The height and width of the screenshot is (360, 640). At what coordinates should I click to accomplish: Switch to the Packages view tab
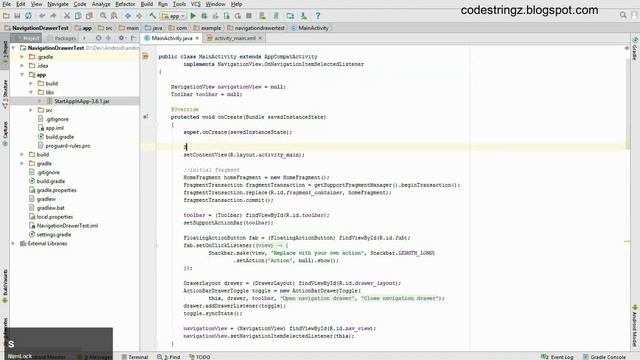point(62,38)
